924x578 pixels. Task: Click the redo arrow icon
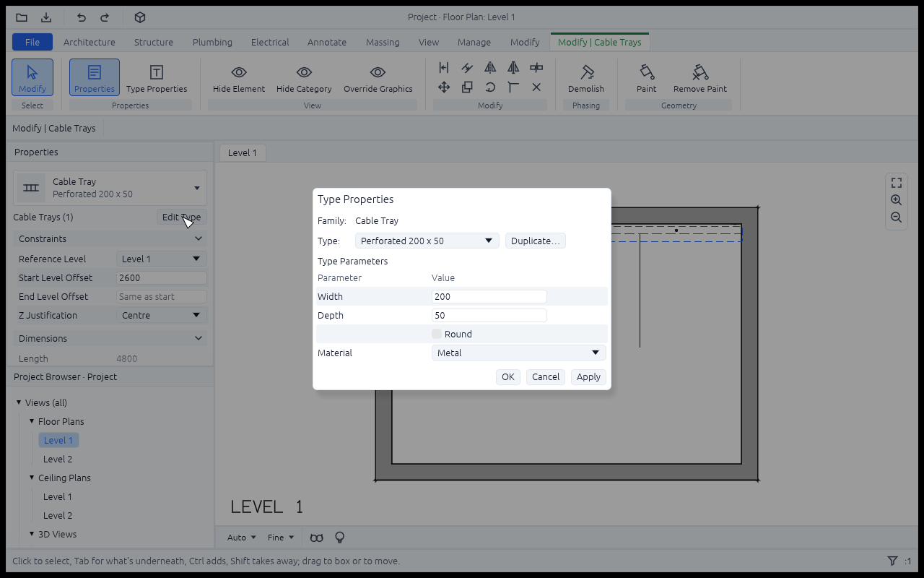pos(105,17)
